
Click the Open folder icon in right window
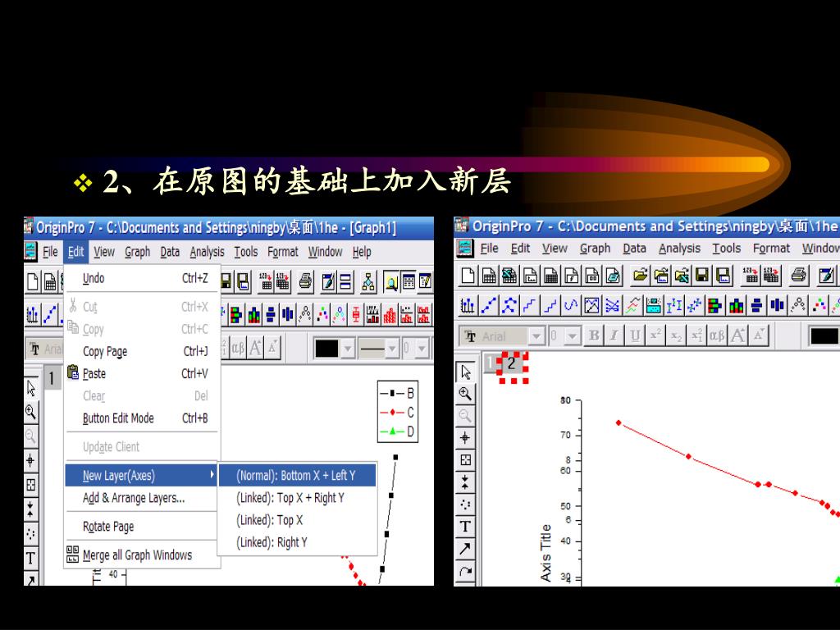click(x=640, y=276)
